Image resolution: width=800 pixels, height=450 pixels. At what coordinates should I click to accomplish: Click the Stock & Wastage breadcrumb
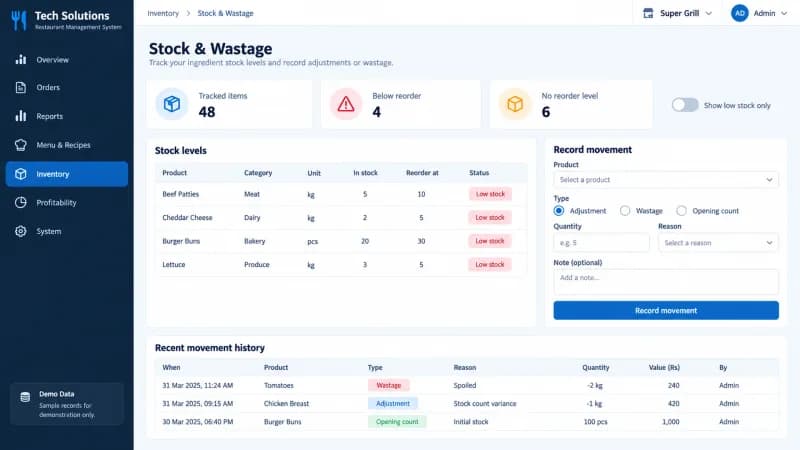(x=225, y=13)
